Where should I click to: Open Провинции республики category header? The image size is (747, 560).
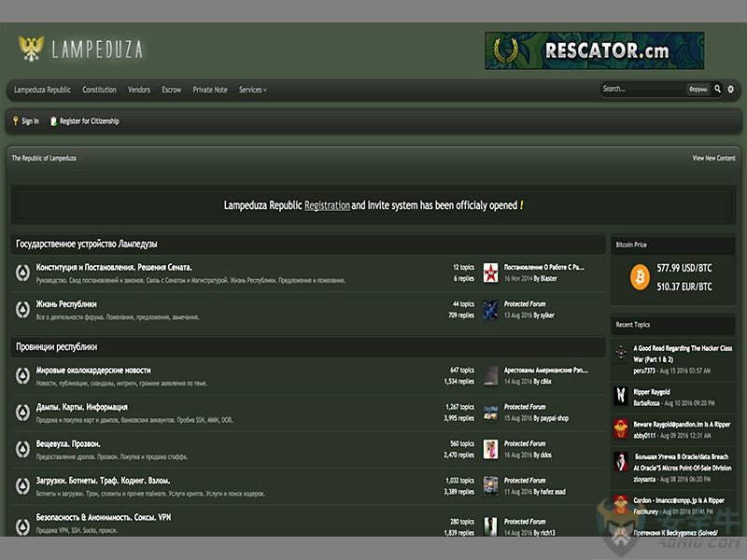click(x=56, y=346)
